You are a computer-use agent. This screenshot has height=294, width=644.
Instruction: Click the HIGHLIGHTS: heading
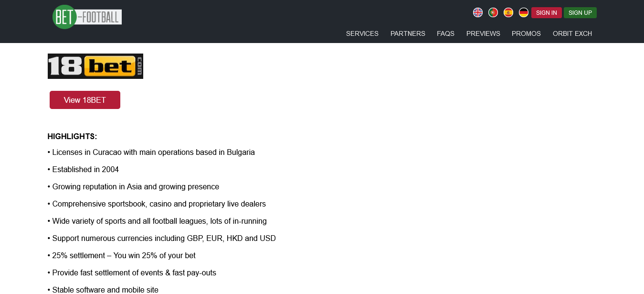(x=73, y=137)
